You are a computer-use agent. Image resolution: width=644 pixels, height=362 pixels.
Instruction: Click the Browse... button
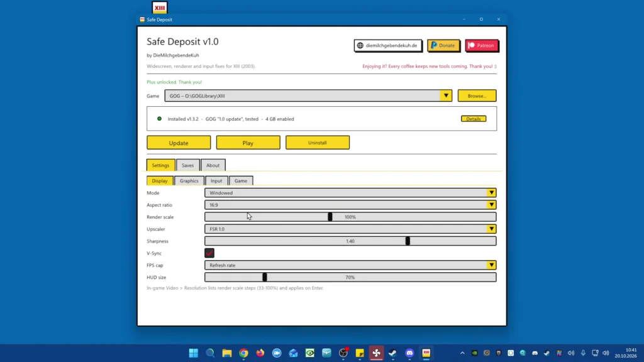[x=477, y=96]
